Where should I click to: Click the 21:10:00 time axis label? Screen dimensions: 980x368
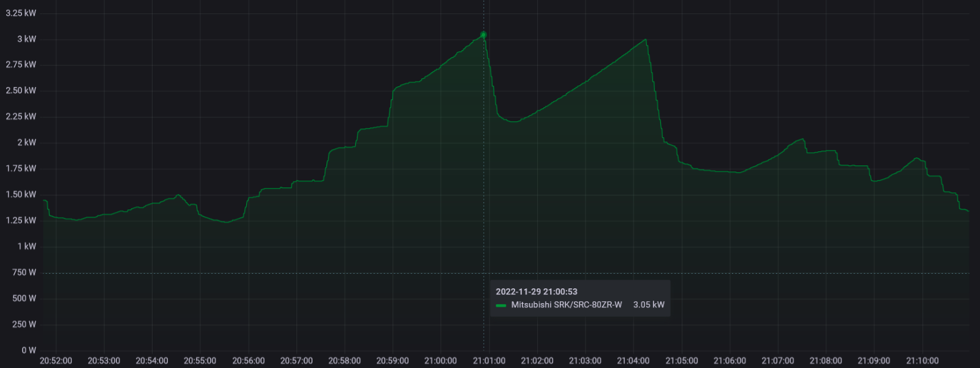click(922, 361)
